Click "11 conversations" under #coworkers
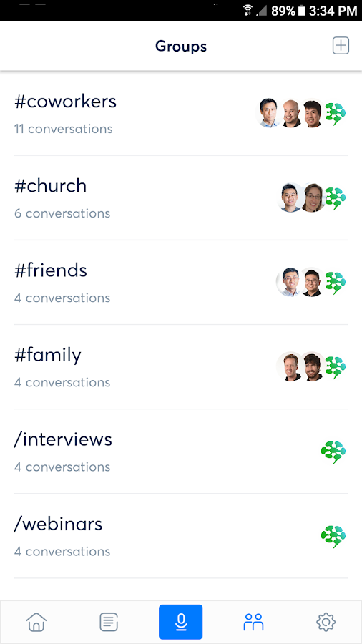The image size is (362, 644). 63,129
